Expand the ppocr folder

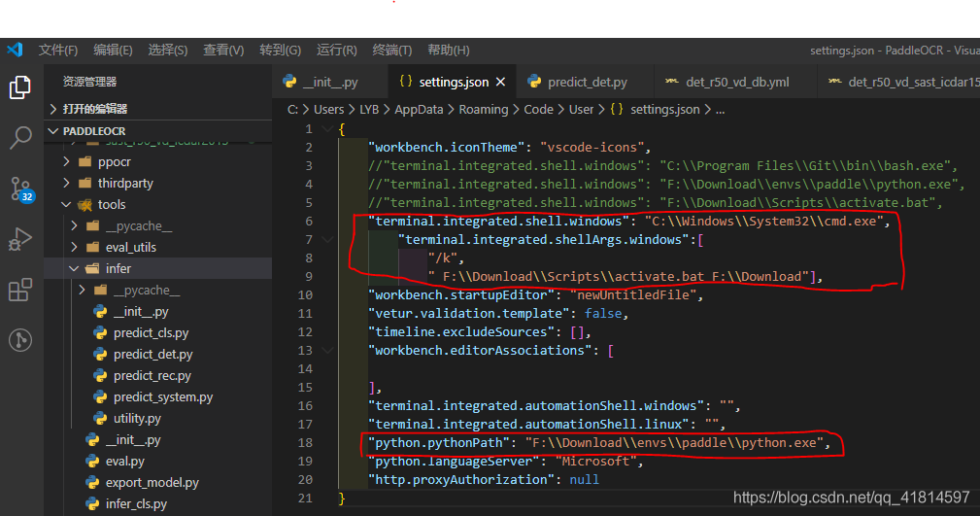[115, 161]
